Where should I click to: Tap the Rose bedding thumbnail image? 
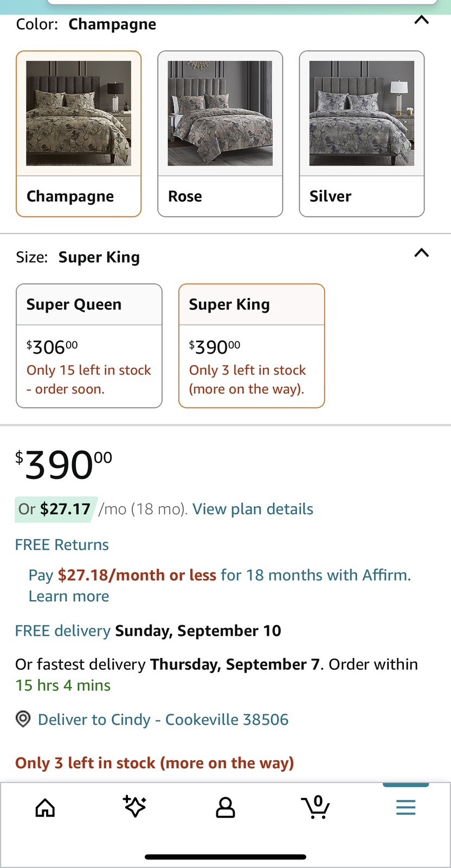(x=220, y=113)
